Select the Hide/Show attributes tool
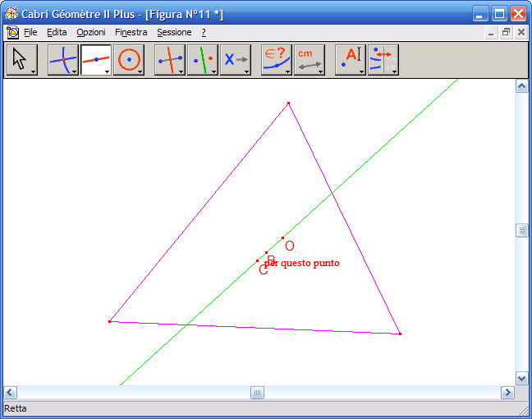Screen dimensions: 532x419 (x=383, y=60)
